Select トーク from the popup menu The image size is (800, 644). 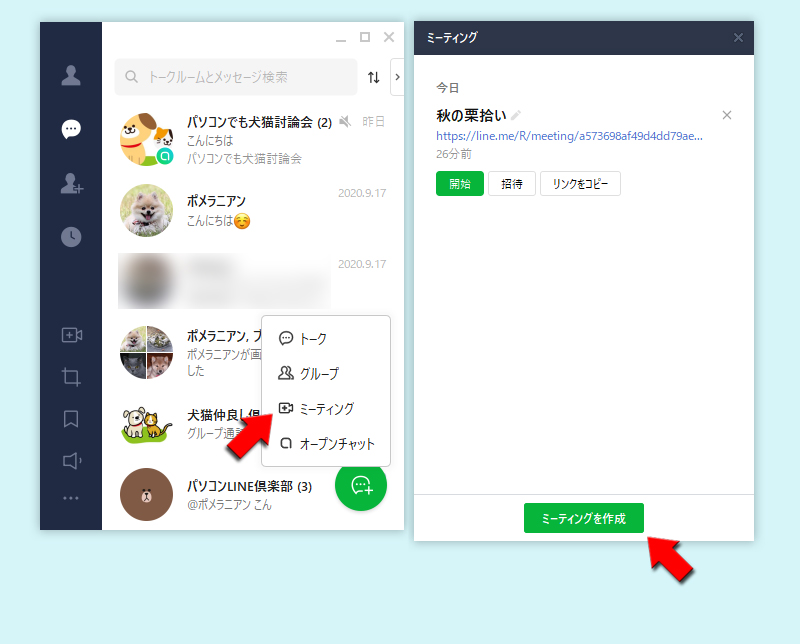[x=326, y=338]
